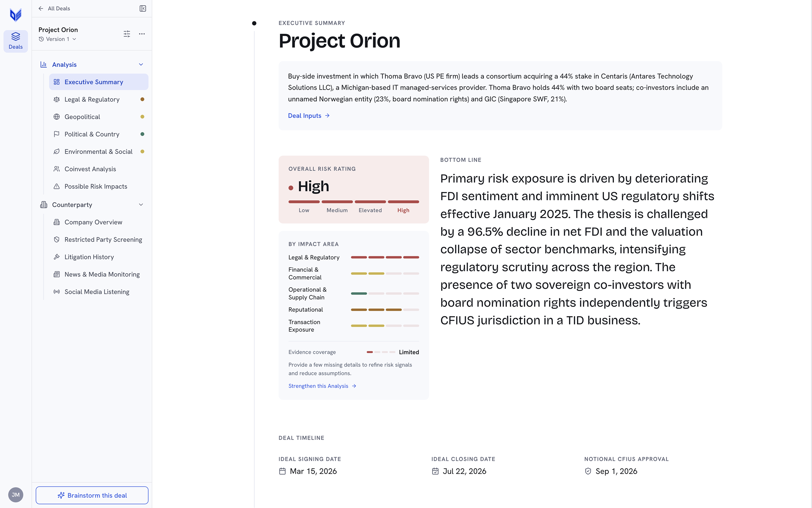812x508 pixels.
Task: Click the 'Mar 15, 2026' signing date
Action: 313,471
